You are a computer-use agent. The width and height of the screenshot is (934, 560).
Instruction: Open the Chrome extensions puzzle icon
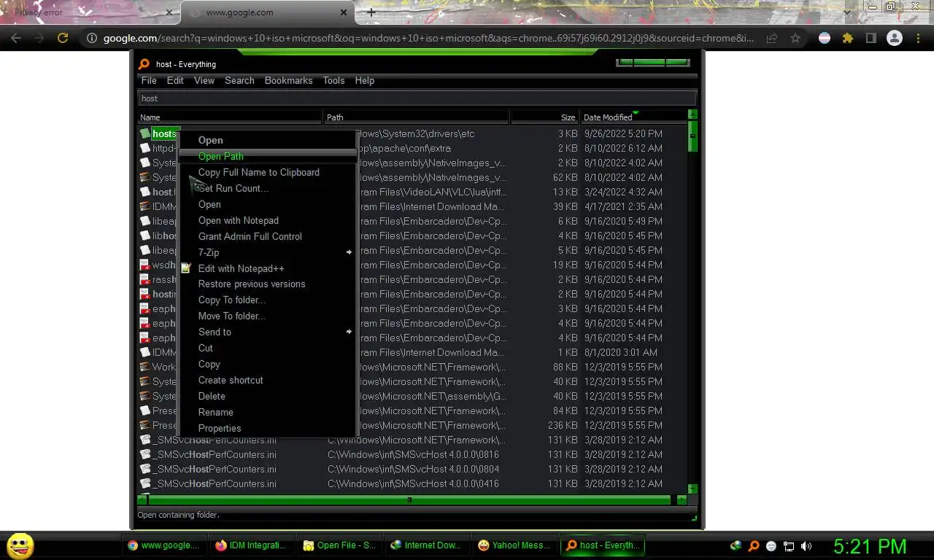[x=847, y=38]
